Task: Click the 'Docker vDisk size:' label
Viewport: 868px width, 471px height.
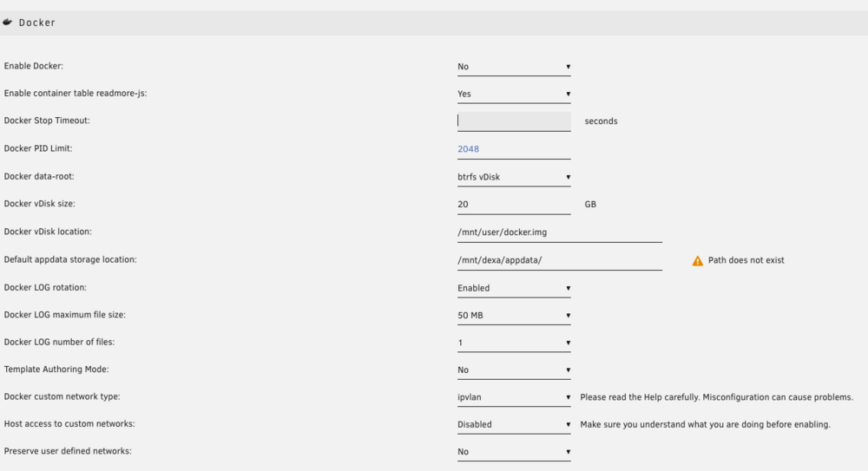Action: click(x=40, y=204)
